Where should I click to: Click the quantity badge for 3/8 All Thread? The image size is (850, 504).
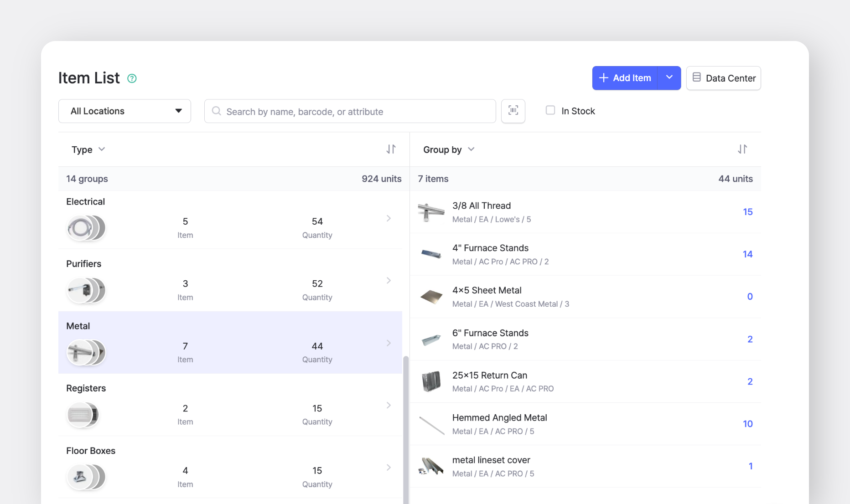tap(748, 211)
